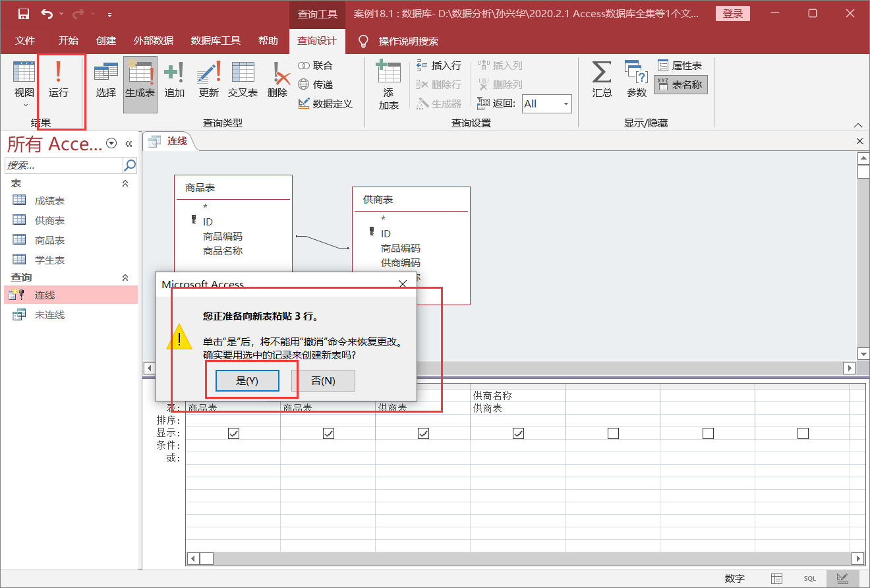Open Customize Quick Access Toolbar dropdown
This screenshot has width=870, height=588.
109,14
